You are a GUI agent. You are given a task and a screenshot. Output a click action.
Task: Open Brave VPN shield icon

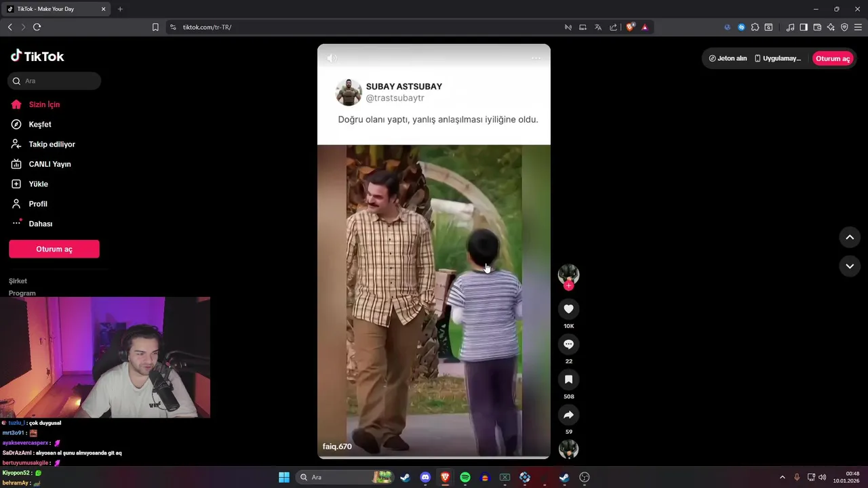(844, 27)
